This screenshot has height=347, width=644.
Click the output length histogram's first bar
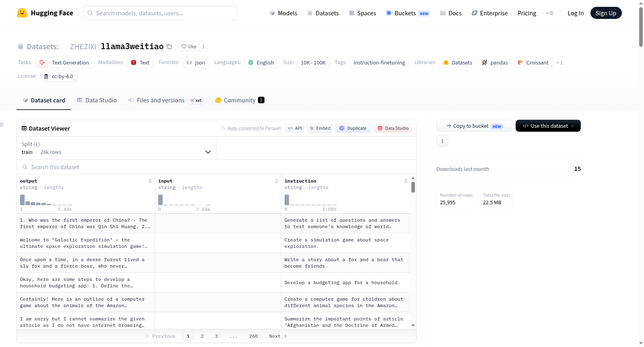[23, 200]
